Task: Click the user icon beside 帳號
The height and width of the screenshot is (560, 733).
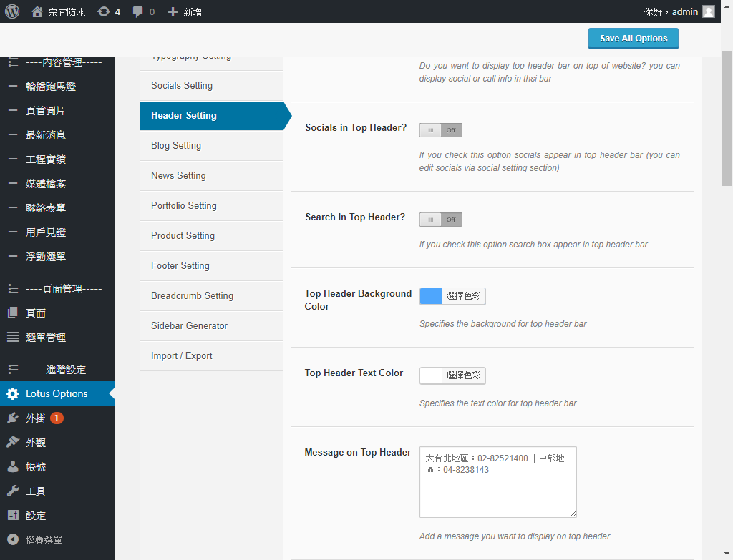Action: click(13, 466)
